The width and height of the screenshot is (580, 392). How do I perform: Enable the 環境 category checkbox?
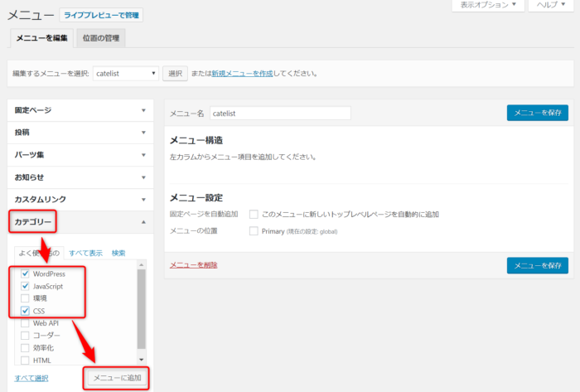25,298
